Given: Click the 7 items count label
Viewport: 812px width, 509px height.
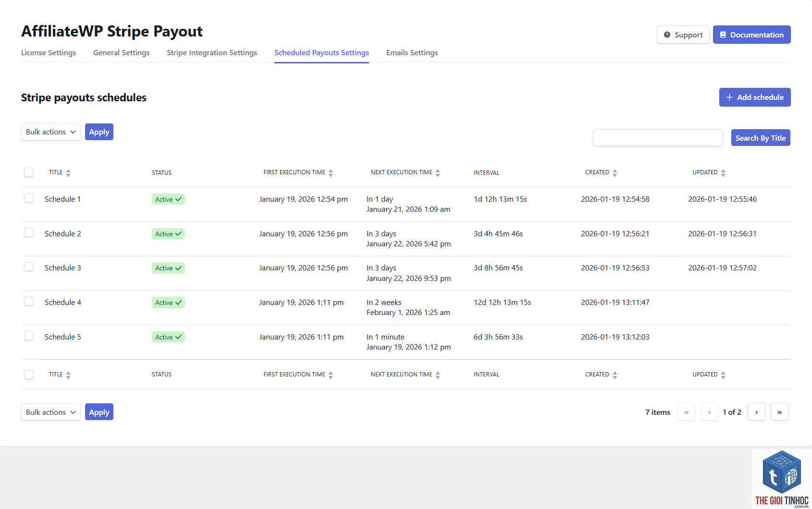Looking at the screenshot, I should pyautogui.click(x=657, y=412).
